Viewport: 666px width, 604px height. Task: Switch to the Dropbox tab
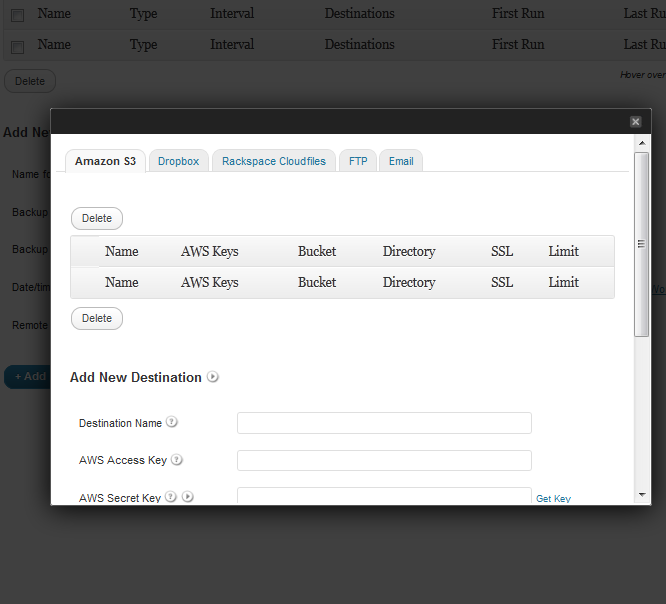(x=178, y=161)
